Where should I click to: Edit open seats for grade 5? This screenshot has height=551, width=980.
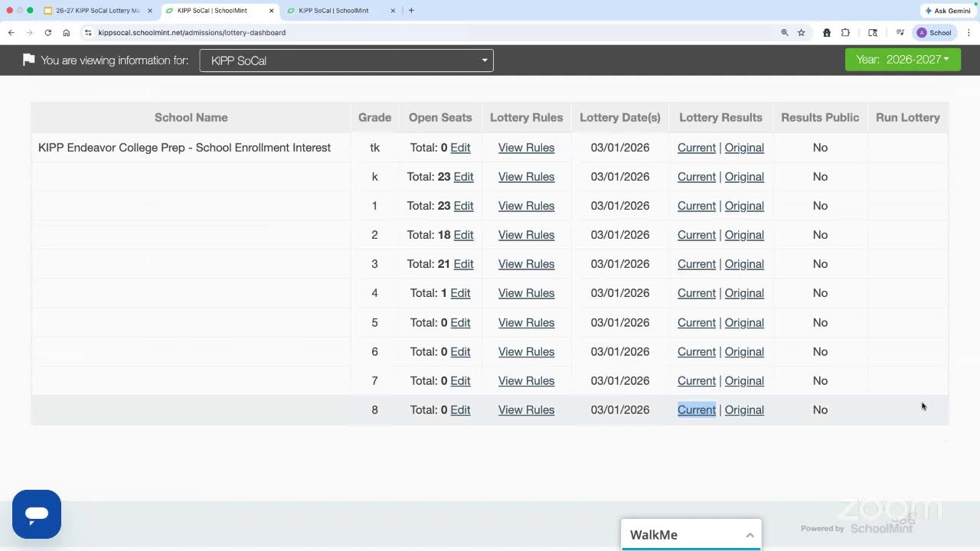click(x=460, y=323)
